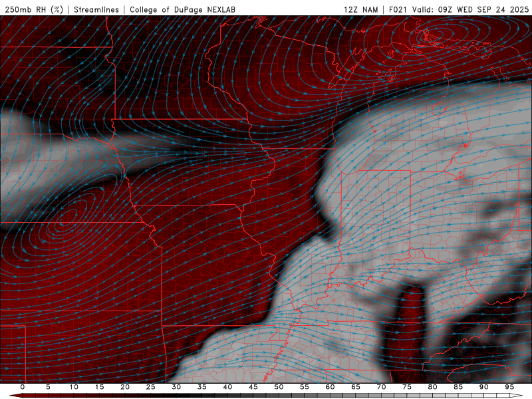Click the '40' value on the color scale
The width and height of the screenshot is (532, 399).
(227, 387)
